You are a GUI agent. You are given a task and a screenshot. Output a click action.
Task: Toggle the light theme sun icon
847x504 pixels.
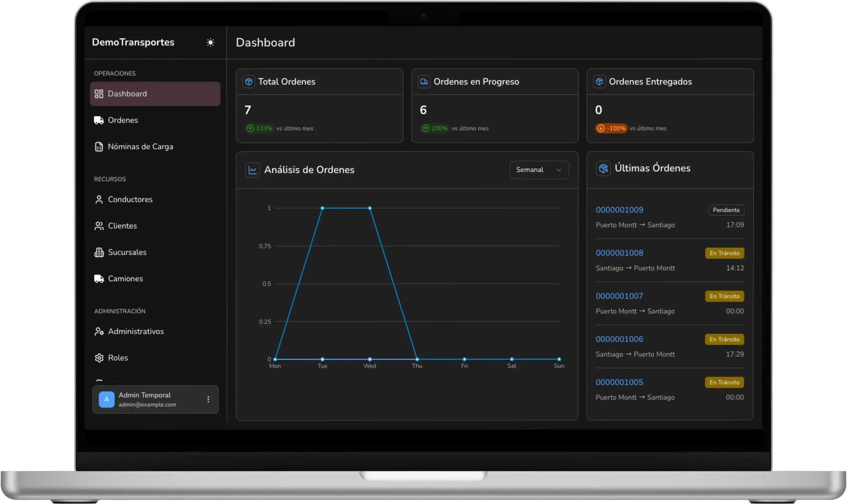pyautogui.click(x=210, y=42)
